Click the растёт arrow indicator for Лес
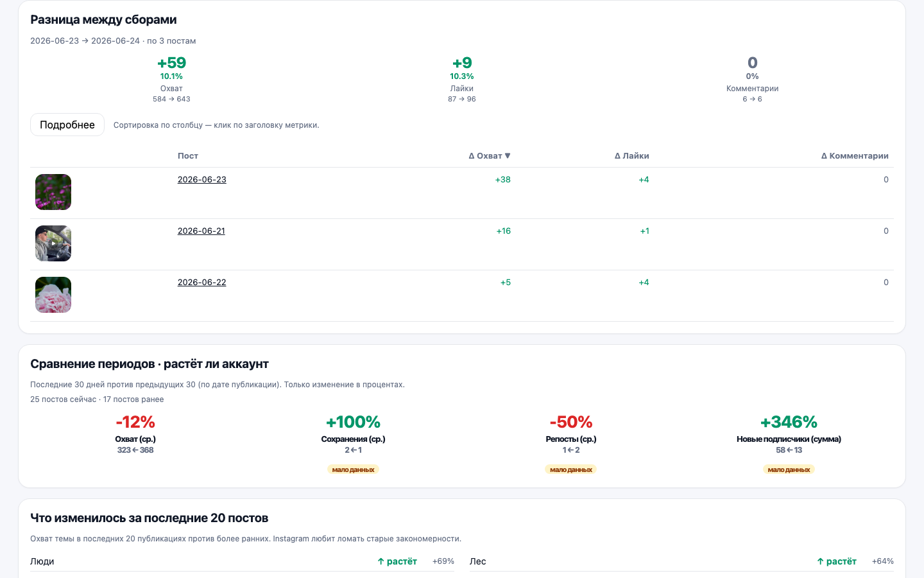 [837, 561]
